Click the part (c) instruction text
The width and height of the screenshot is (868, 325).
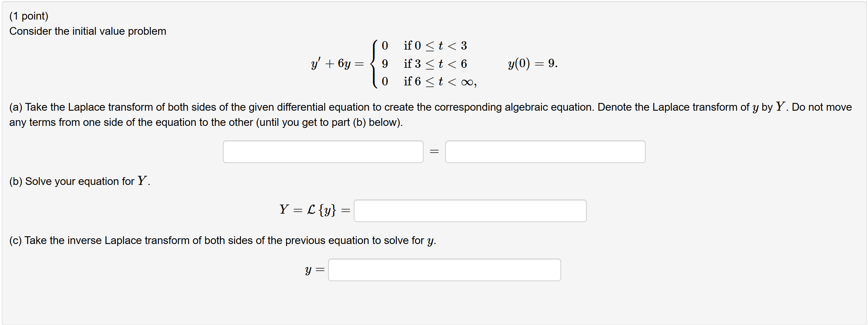222,241
